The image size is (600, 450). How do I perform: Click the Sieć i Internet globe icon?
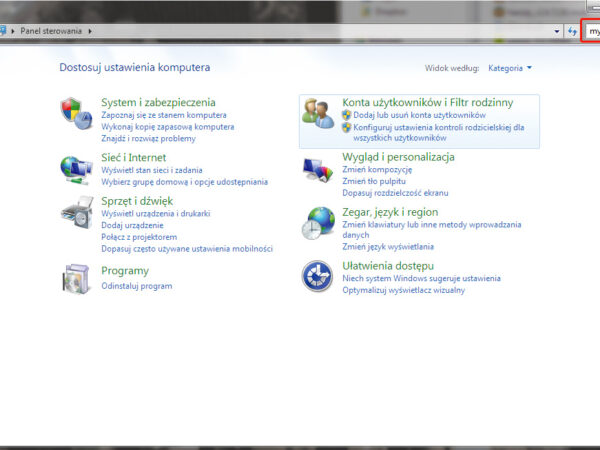(76, 166)
